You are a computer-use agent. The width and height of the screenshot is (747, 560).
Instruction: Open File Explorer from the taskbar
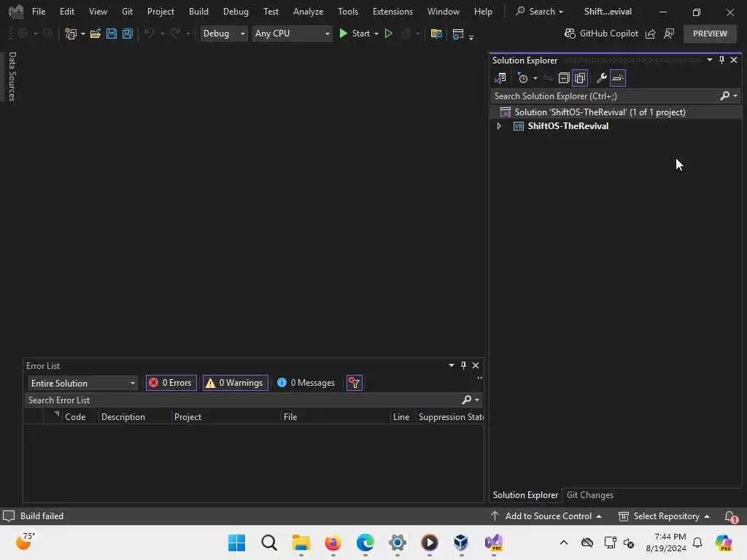[301, 542]
